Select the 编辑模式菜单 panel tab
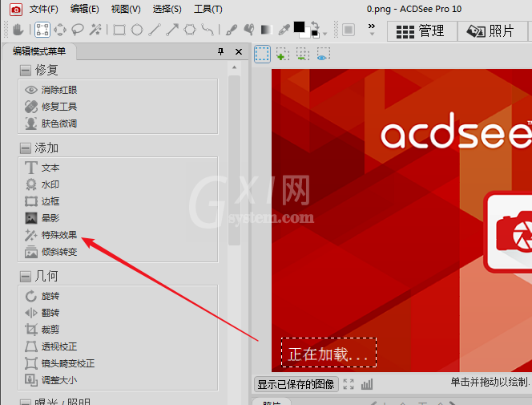This screenshot has height=405, width=532. click(39, 51)
